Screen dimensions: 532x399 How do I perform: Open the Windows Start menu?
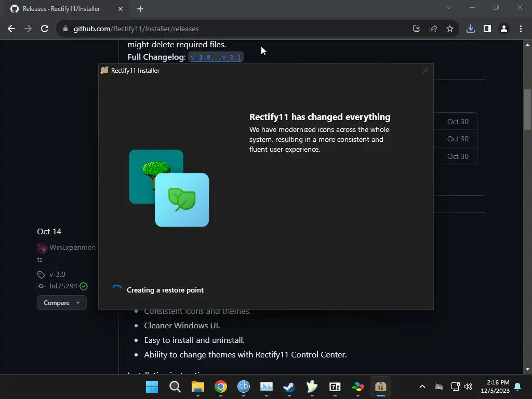(152, 387)
